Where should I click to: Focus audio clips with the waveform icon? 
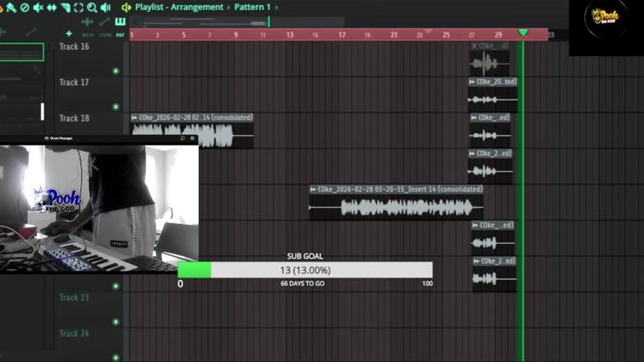(x=87, y=22)
